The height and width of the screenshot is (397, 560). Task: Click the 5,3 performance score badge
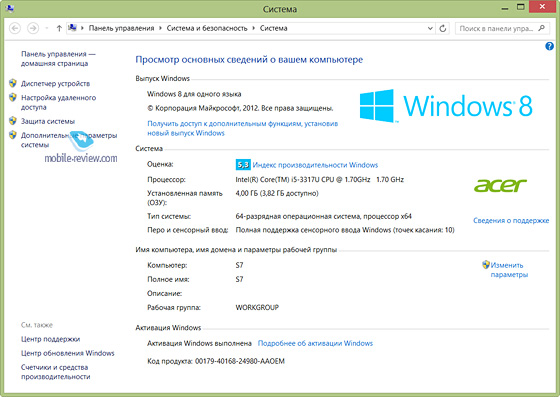[243, 165]
